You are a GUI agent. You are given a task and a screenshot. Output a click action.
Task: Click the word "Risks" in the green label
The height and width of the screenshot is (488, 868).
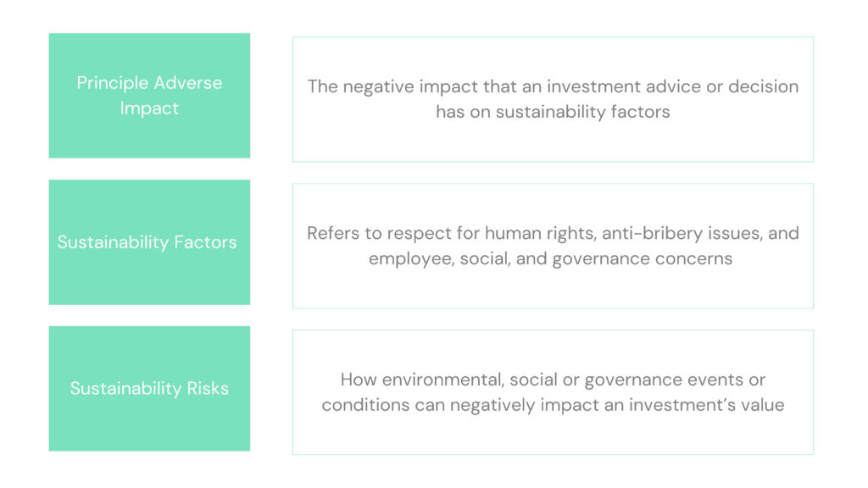tap(209, 389)
